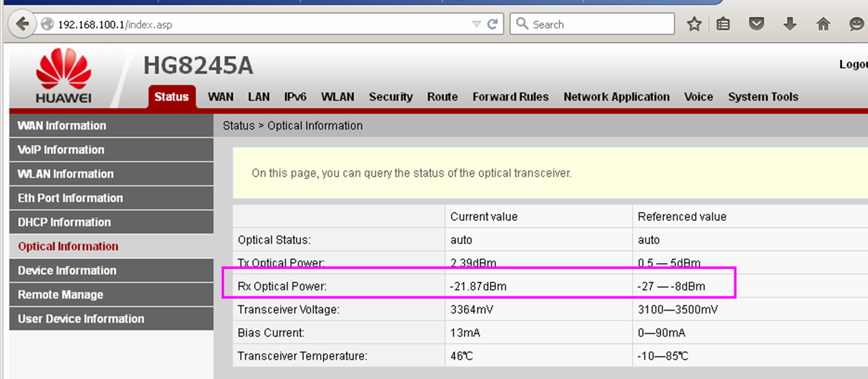
Task: Click the chat smiley icon in the toolbar
Action: (856, 24)
